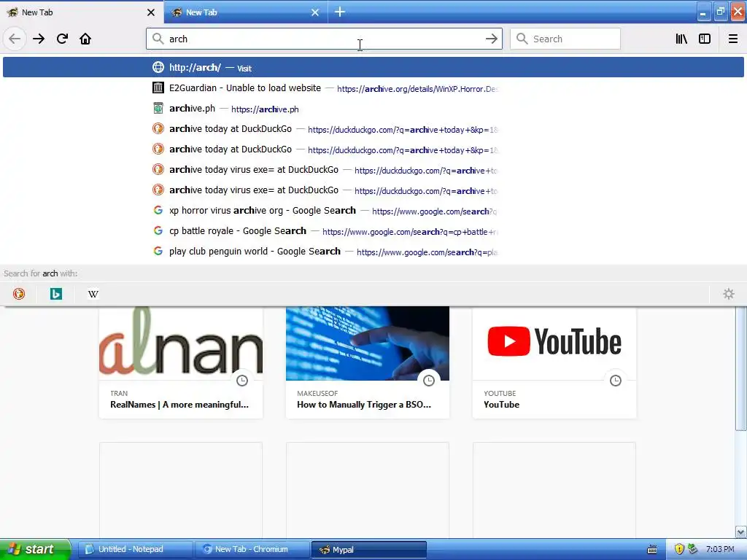Visit http://arch/ suggestion
This screenshot has height=560, width=747.
373,67
